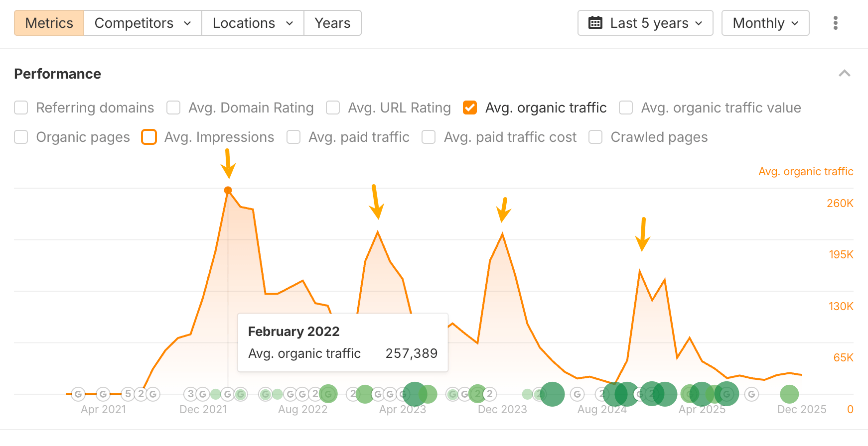This screenshot has width=868, height=446.
Task: Switch to the Metrics tab
Action: pyautogui.click(x=49, y=23)
